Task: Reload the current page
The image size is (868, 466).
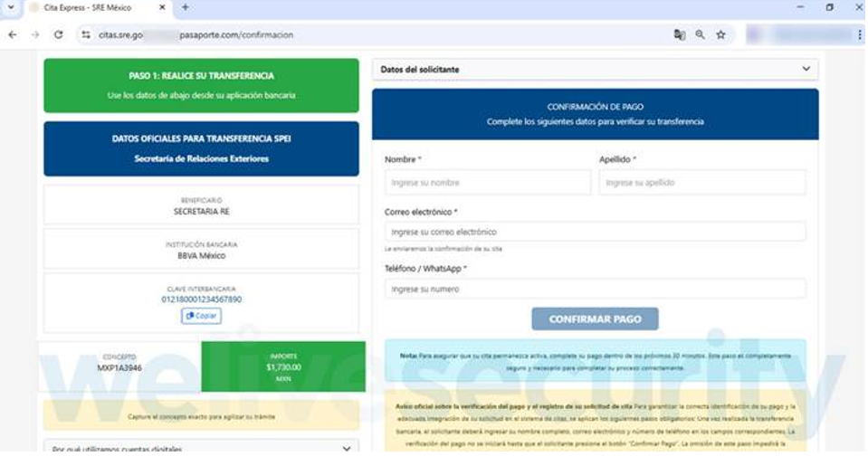Action: click(x=59, y=34)
